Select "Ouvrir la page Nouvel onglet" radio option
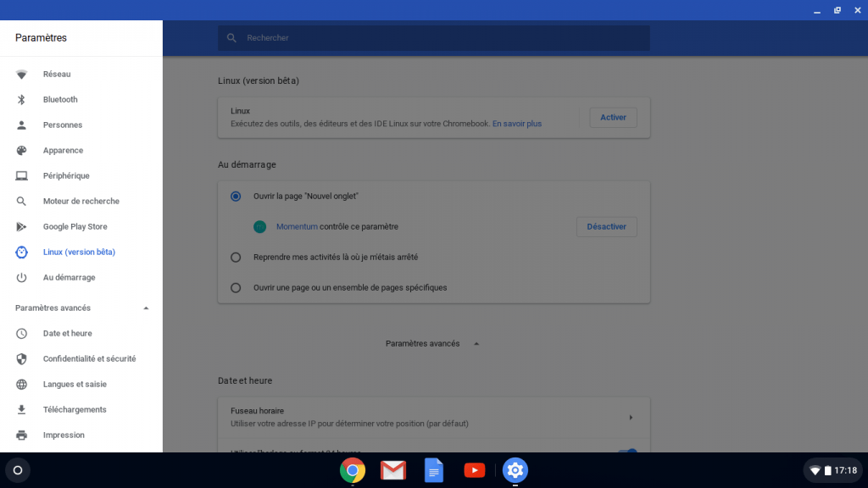 (236, 196)
